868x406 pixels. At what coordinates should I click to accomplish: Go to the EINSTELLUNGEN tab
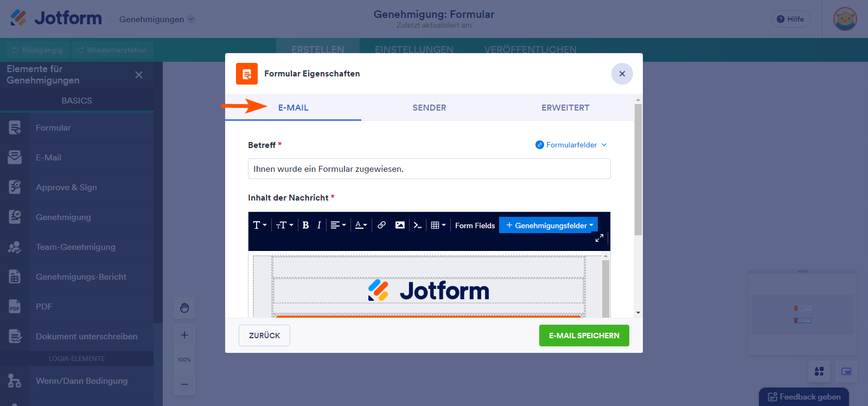[414, 50]
